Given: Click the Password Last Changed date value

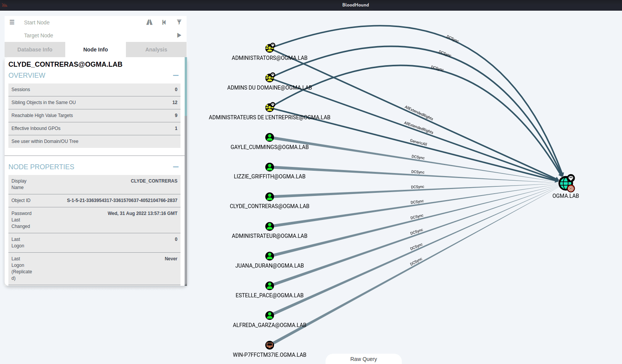Looking at the screenshot, I should coord(142,213).
